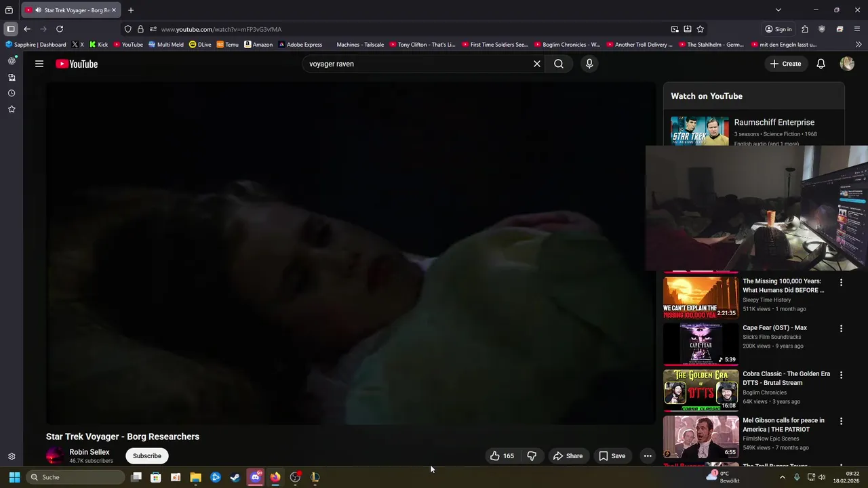Start voice search with the microphone
Viewport: 868px width, 488px height.
pyautogui.click(x=589, y=64)
